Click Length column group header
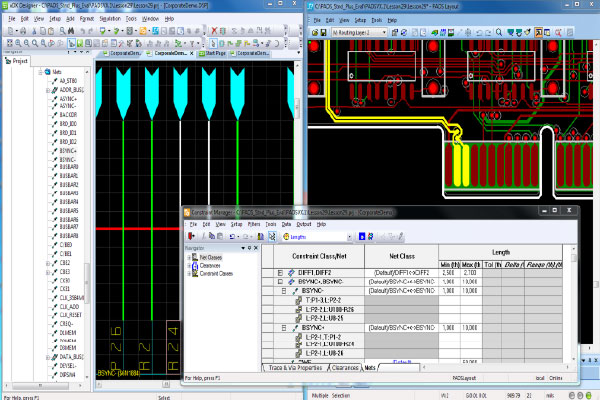 501,253
